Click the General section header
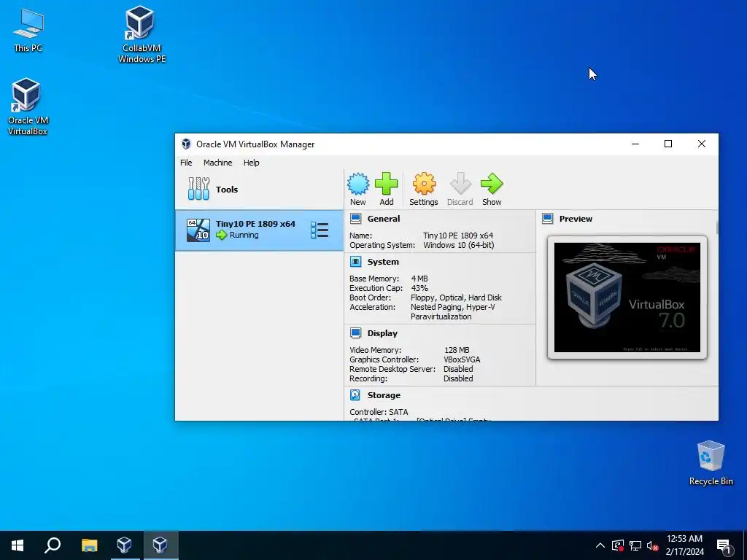The height and width of the screenshot is (560, 747). click(x=384, y=219)
